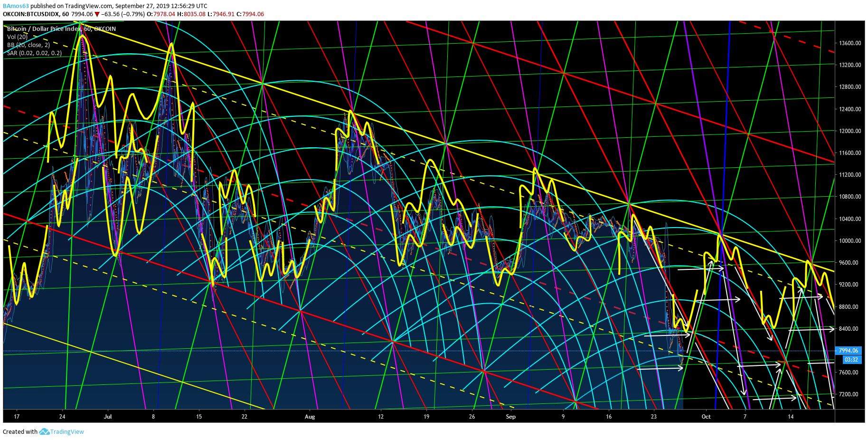Click the '17' date label on the time axis
The image size is (868, 440).
pyautogui.click(x=17, y=417)
